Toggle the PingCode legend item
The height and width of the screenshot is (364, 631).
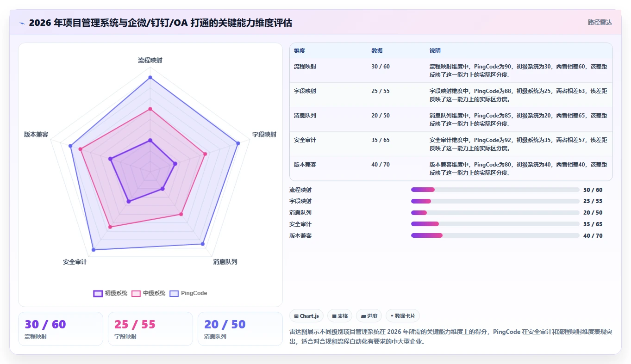(x=188, y=293)
